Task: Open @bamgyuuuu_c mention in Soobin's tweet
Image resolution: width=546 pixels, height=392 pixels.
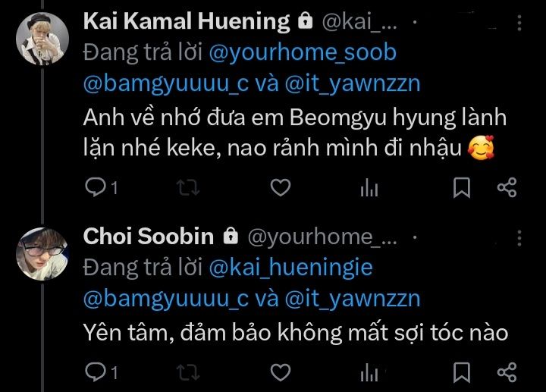Action: (x=166, y=299)
